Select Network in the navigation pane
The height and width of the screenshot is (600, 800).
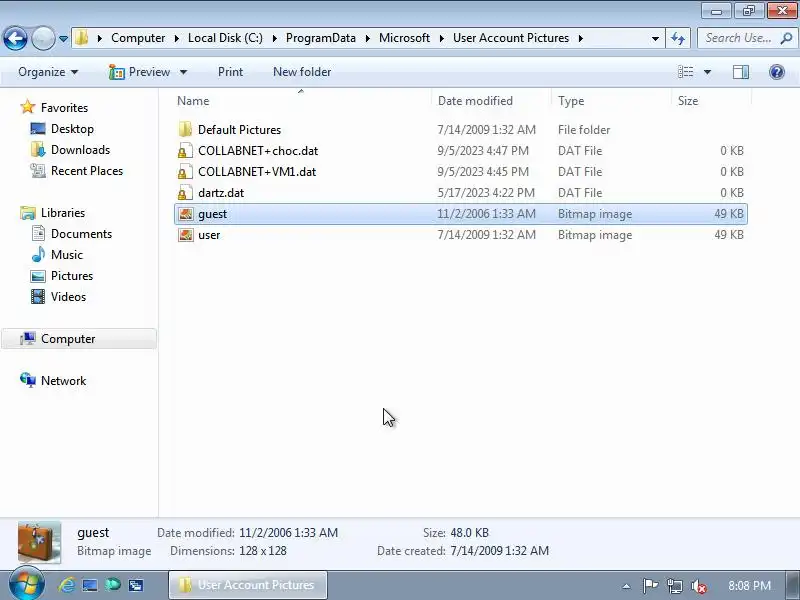click(x=63, y=381)
